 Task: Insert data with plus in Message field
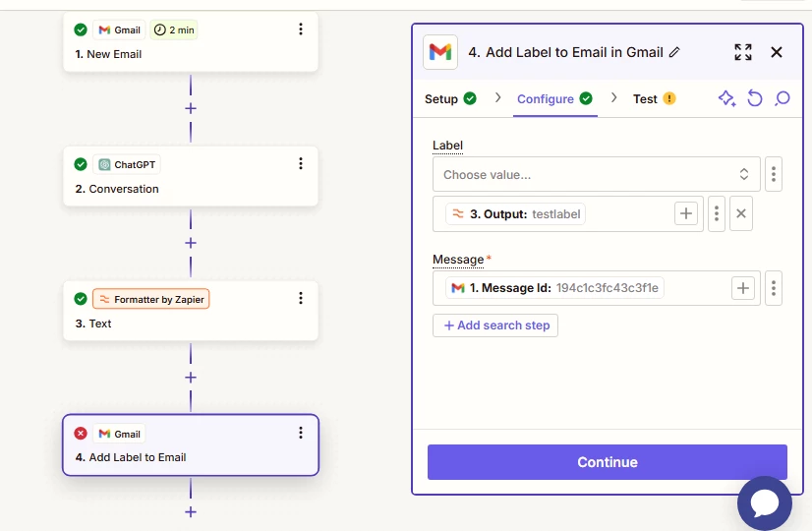tap(742, 288)
